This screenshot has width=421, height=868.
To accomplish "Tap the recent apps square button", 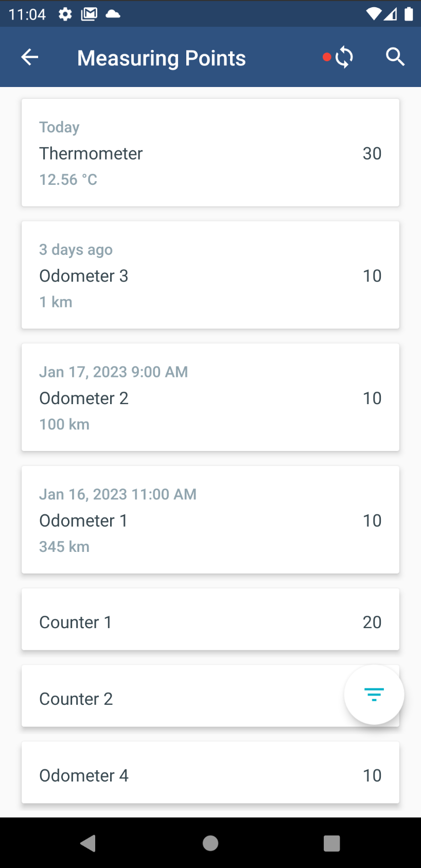I will click(331, 843).
